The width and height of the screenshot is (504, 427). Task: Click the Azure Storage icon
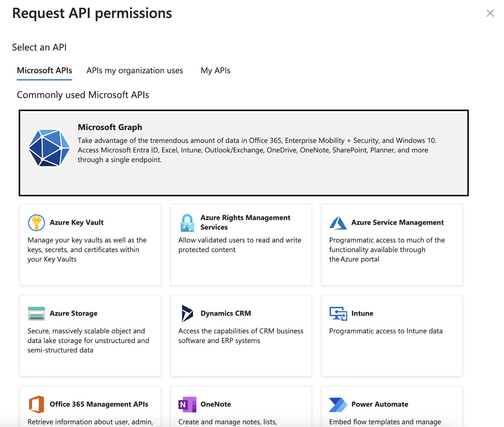click(36, 313)
